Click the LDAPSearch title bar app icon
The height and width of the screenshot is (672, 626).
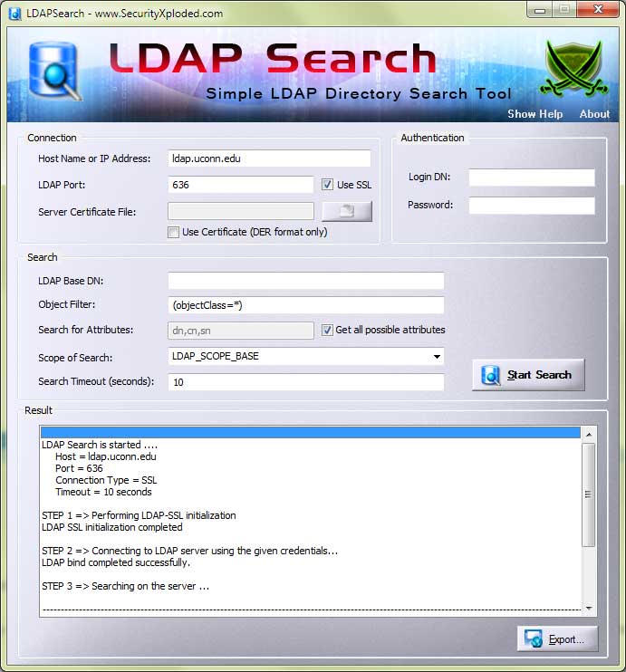[14, 14]
